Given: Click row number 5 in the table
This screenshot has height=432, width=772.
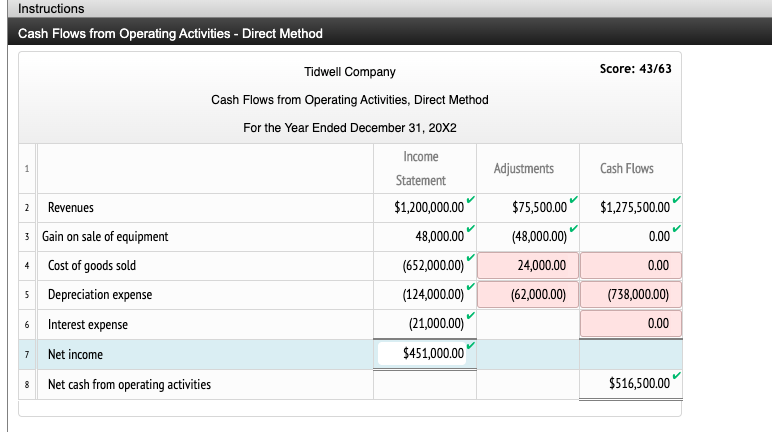Looking at the screenshot, I should tap(27, 295).
